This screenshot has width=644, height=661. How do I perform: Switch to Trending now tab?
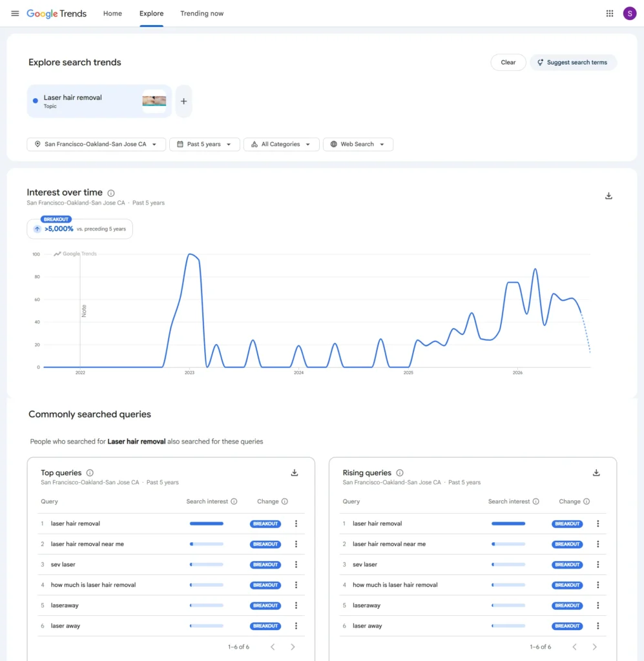[202, 14]
